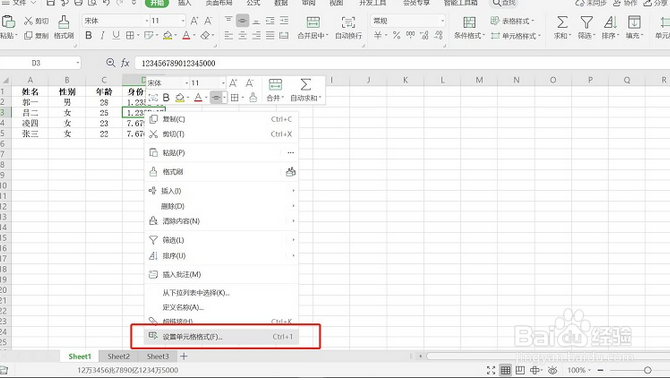The image size is (670, 380).
Task: Click the eye-protection icon in status bar
Action: point(552,370)
